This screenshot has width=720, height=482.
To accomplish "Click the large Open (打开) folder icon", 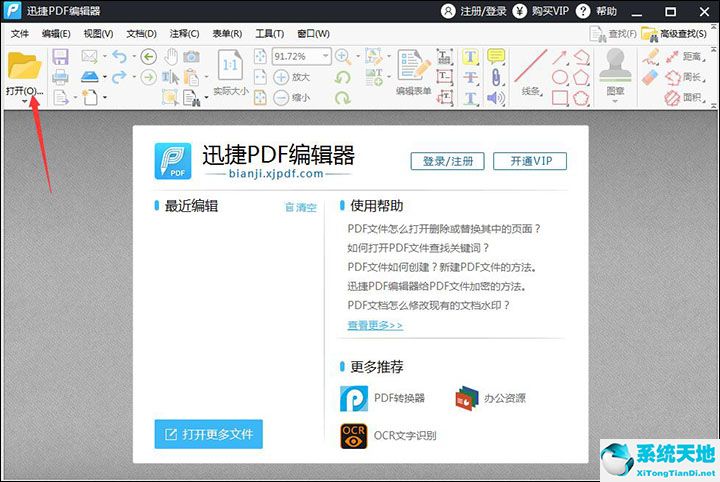I will pos(24,67).
